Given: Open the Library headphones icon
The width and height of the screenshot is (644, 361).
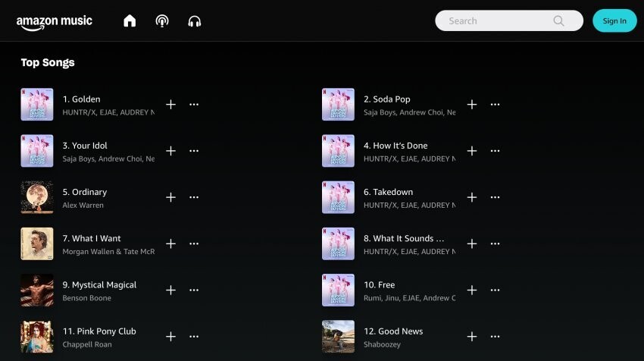Looking at the screenshot, I should (194, 21).
